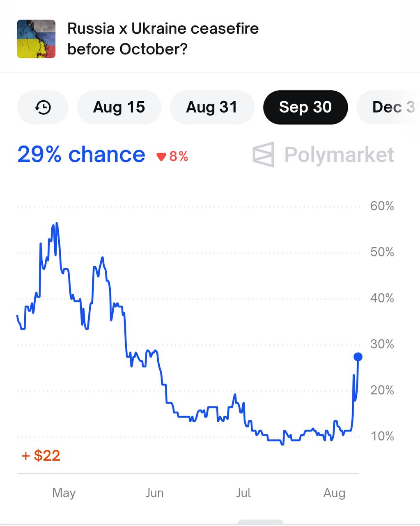Click the May label on time axis
Image resolution: width=420 pixels, height=526 pixels.
(x=64, y=493)
